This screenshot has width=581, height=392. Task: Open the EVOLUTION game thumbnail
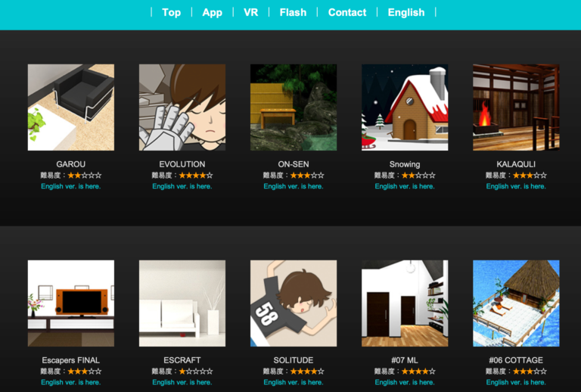182,107
